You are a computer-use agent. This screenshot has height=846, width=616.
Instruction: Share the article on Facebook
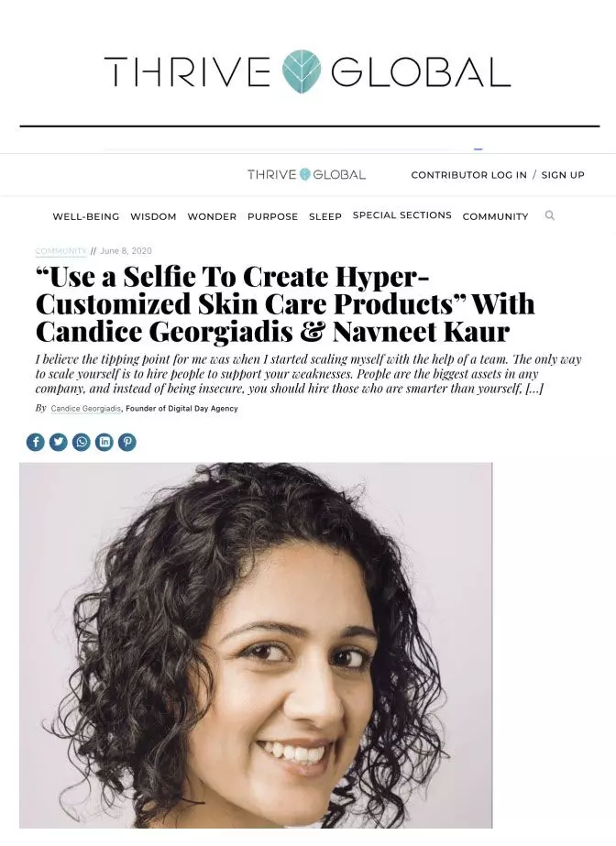click(36, 443)
